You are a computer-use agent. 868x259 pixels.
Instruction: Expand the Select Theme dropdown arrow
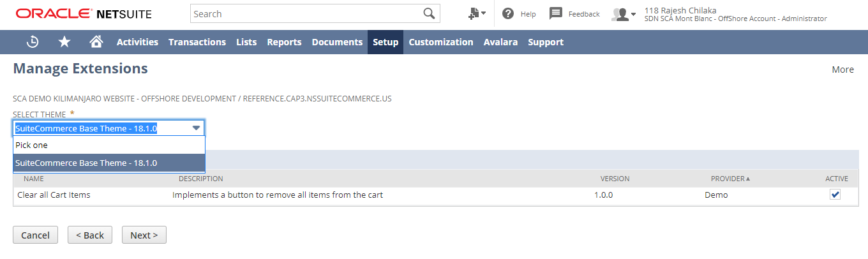pyautogui.click(x=197, y=128)
